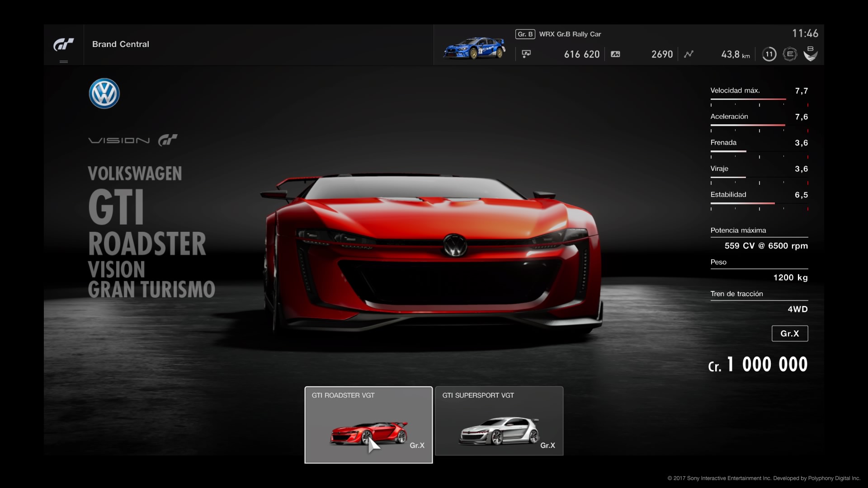Click the Gr.X label on Supersport card

[547, 446]
